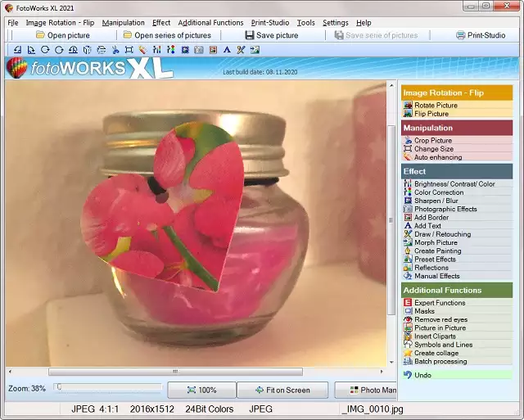
Task: Open the Effect menu
Action: click(x=161, y=23)
